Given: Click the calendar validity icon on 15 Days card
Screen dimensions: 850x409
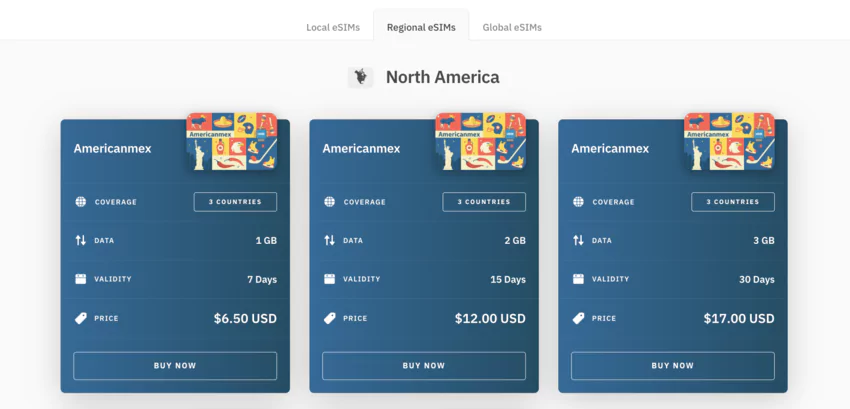Looking at the screenshot, I should (x=330, y=279).
